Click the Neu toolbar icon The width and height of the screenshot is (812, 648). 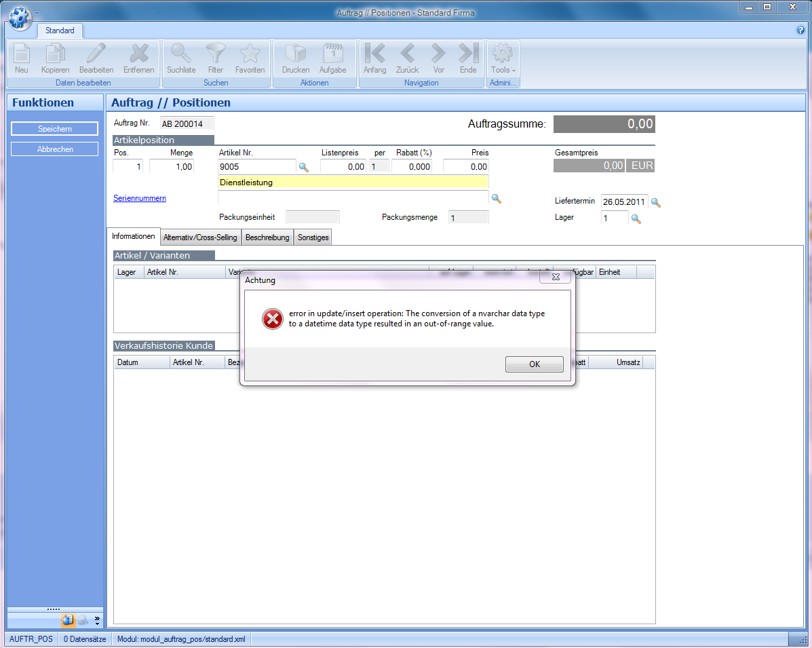point(21,54)
